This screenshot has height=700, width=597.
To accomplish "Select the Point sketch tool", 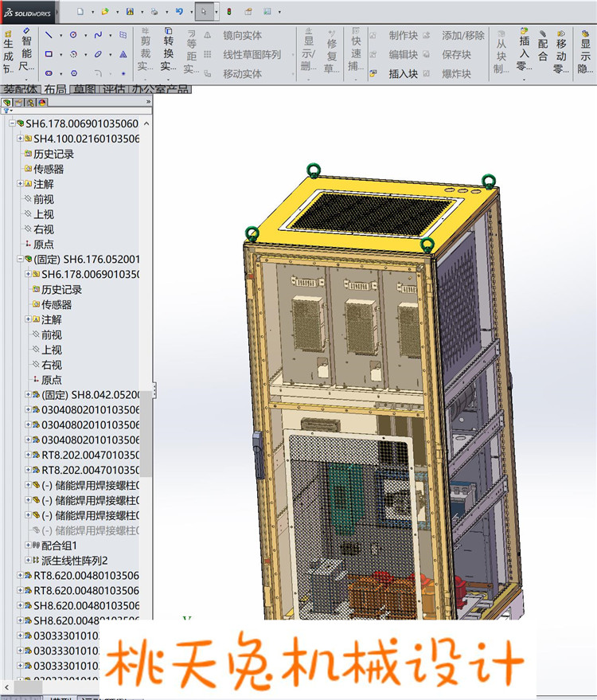I will click(x=123, y=73).
